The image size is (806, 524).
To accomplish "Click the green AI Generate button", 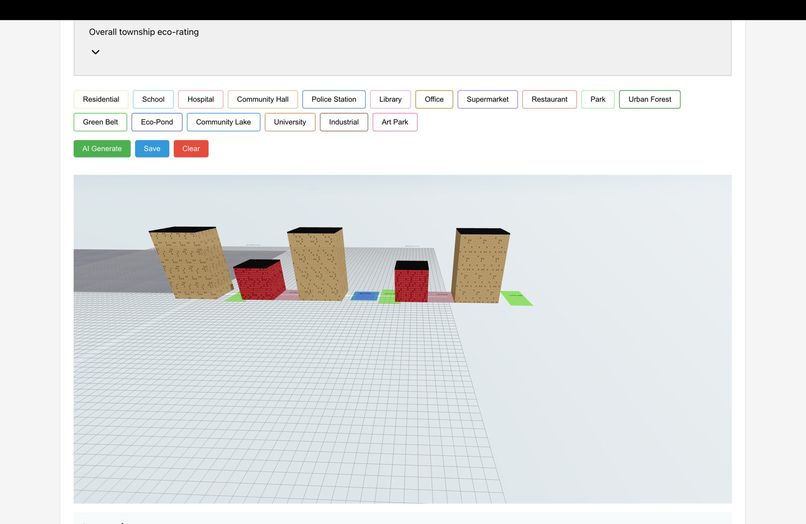I will click(102, 149).
